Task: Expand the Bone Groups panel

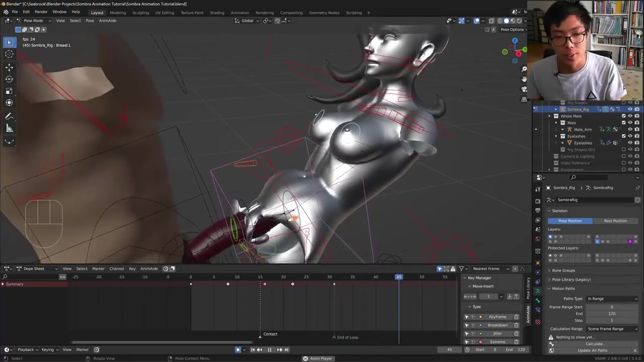Action: pyautogui.click(x=563, y=270)
